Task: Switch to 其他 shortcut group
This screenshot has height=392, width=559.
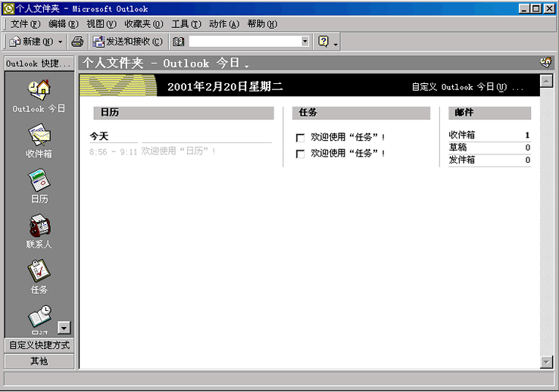Action: [39, 361]
